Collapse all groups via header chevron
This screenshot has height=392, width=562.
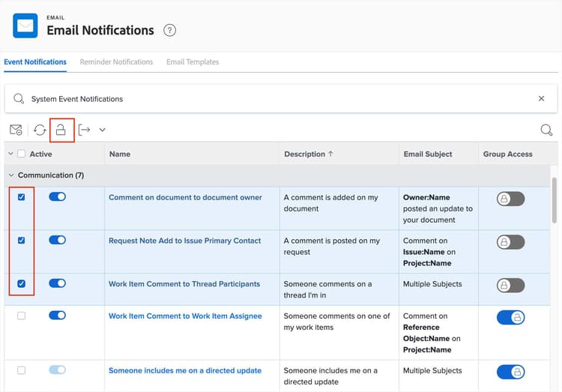(x=10, y=154)
